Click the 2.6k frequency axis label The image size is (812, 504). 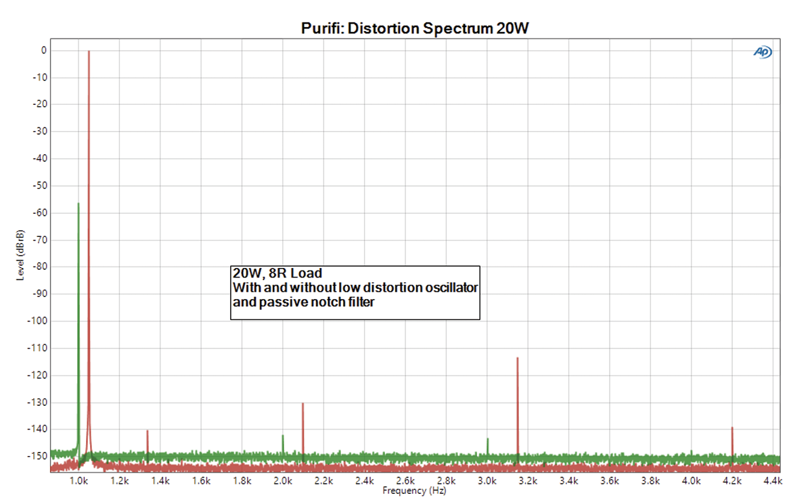pyautogui.click(x=405, y=481)
